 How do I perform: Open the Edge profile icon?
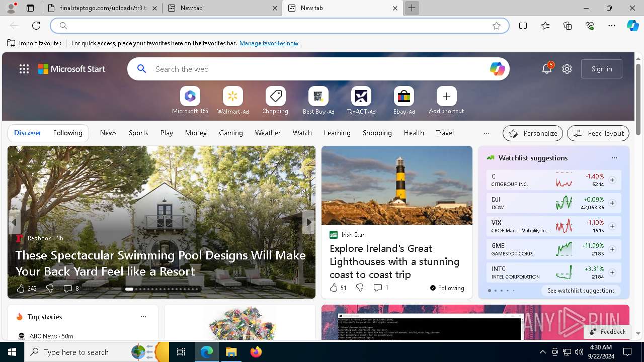(11, 8)
